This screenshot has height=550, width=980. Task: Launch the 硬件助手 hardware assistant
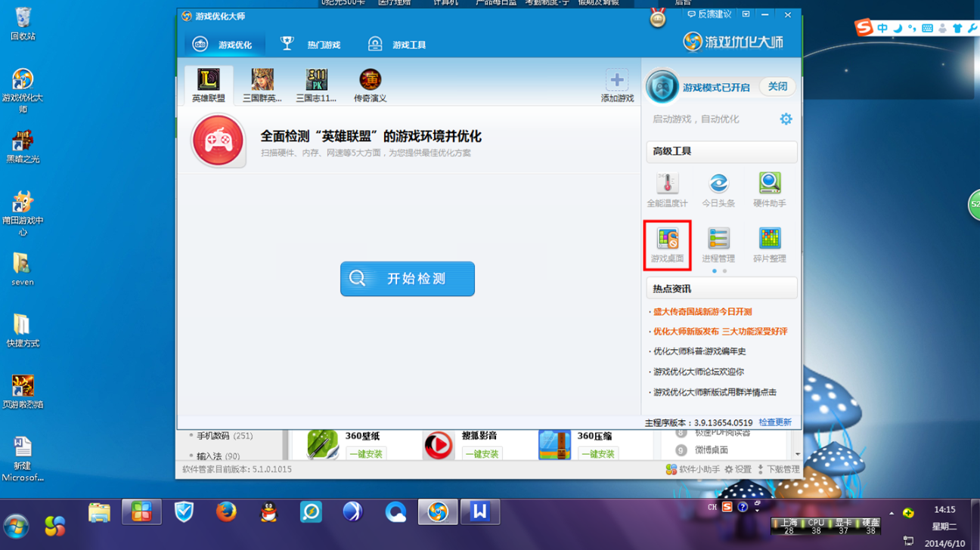point(770,189)
